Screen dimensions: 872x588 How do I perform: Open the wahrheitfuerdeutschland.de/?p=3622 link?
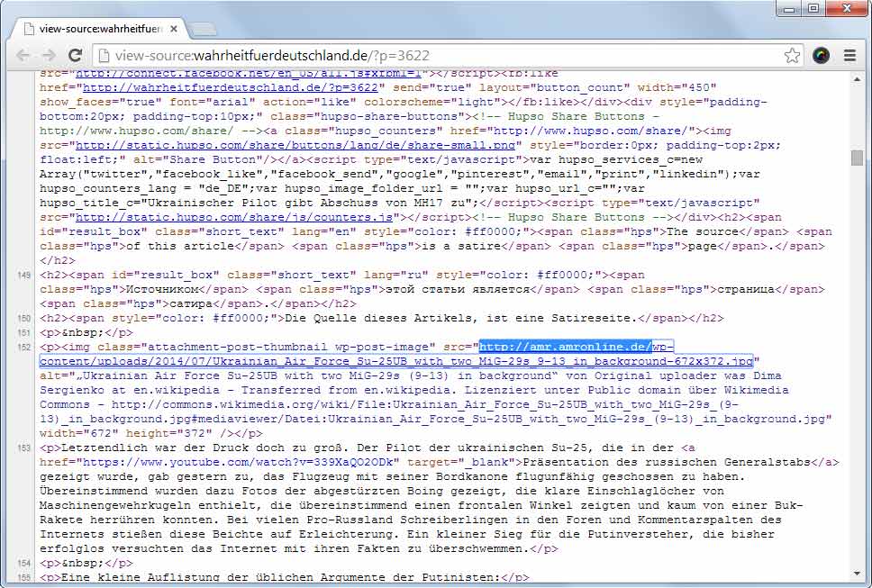click(231, 87)
